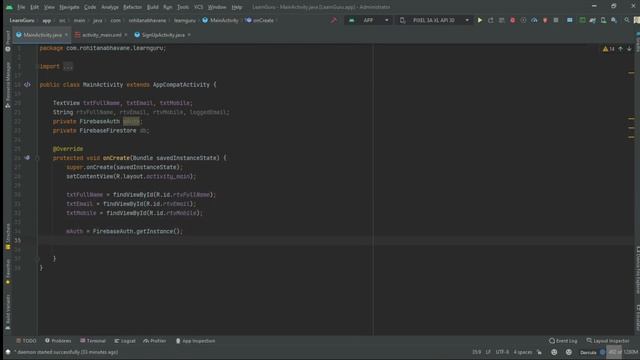Click the Android Studio logo icon
The width and height of the screenshot is (640, 360).
coord(9,7)
